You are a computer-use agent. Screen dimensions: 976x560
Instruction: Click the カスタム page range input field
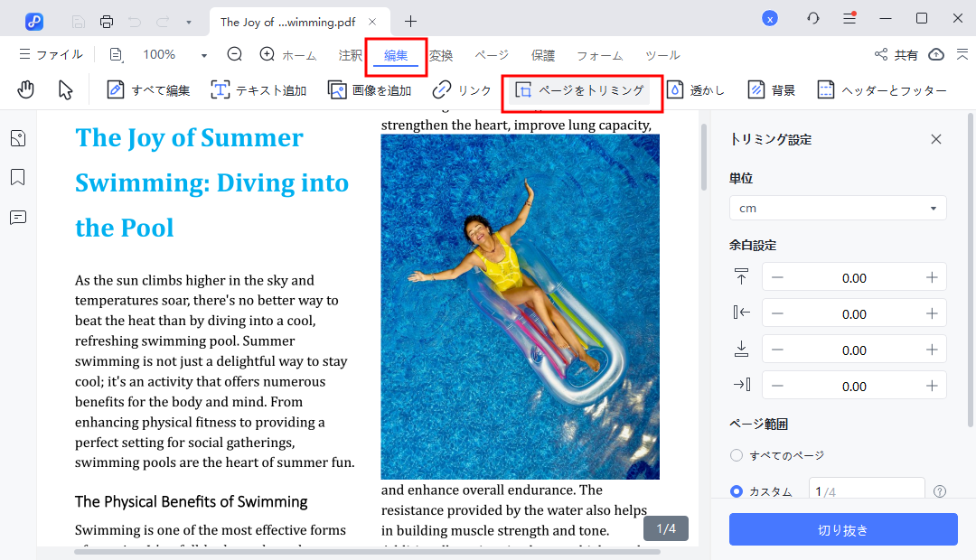[866, 491]
